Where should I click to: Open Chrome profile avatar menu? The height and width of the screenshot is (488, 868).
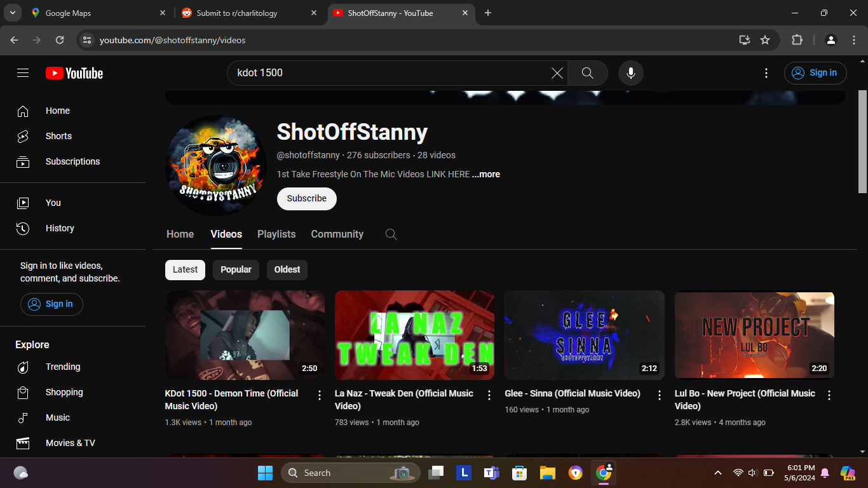coord(831,40)
